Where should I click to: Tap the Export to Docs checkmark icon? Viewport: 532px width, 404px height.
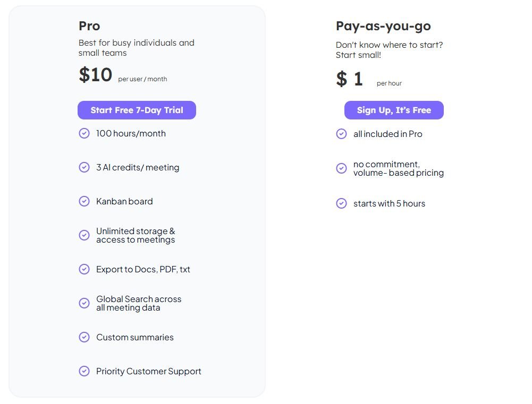coord(84,269)
